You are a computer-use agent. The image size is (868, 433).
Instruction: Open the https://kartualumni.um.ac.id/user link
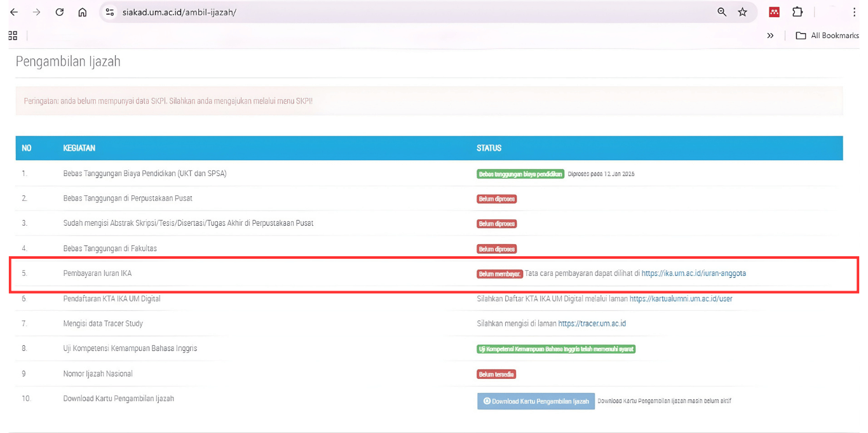coord(681,298)
